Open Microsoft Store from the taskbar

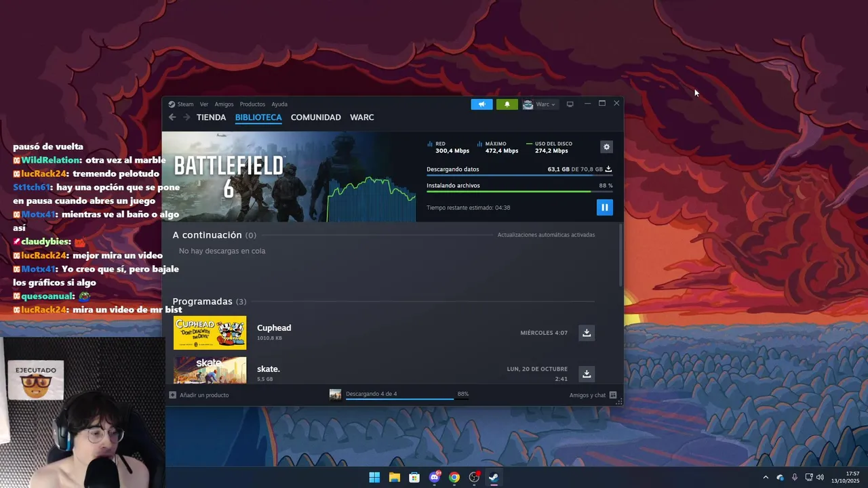414,477
